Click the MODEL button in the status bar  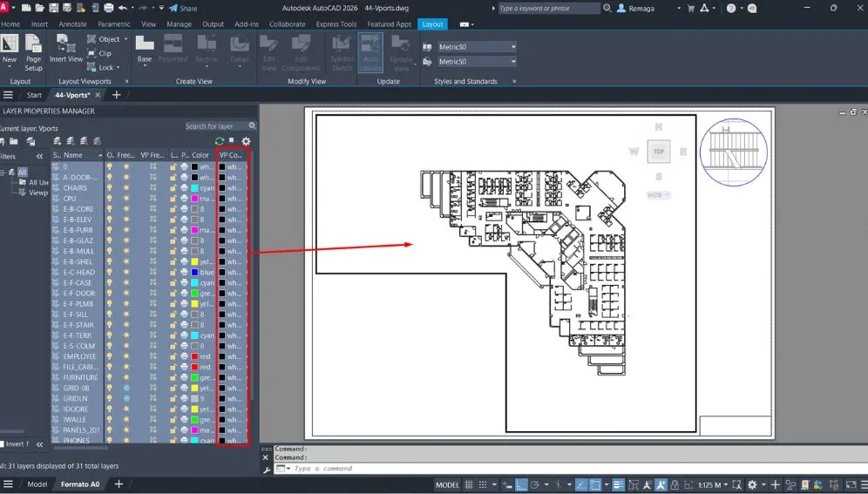point(447,484)
